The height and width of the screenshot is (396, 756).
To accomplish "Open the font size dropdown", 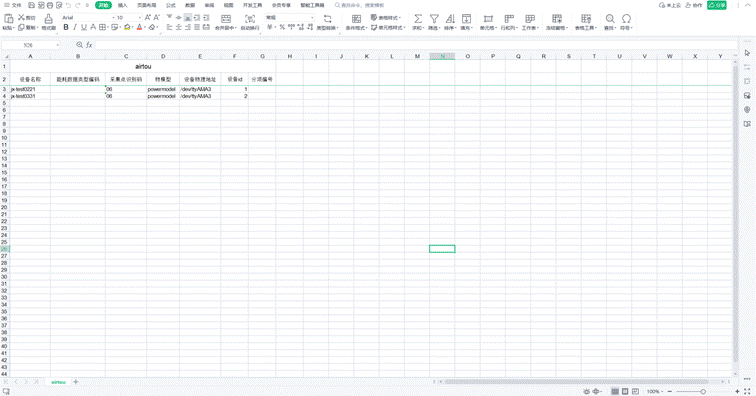I will (x=140, y=18).
